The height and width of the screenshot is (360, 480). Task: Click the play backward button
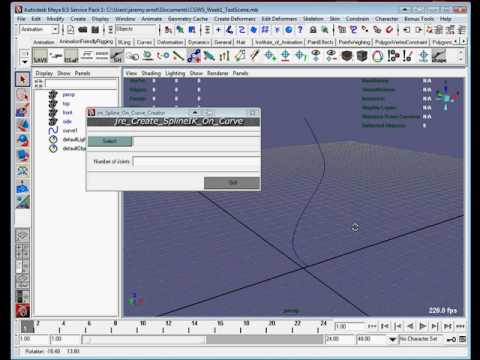click(x=410, y=326)
